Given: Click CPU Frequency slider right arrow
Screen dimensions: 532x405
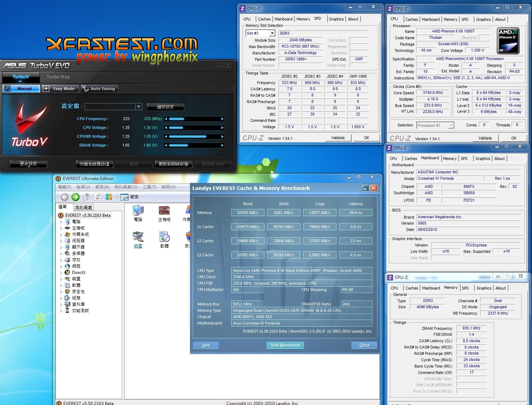Looking at the screenshot, I should coord(222,119).
